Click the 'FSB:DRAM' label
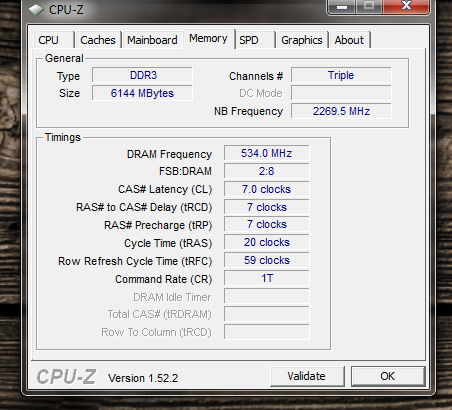Image resolution: width=452 pixels, height=410 pixels. coord(185,171)
